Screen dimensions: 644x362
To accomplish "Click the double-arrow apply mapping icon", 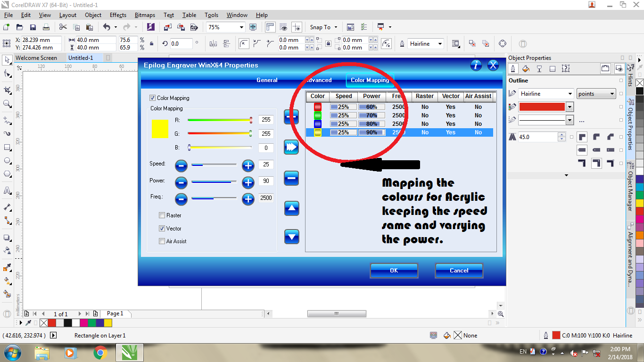I will (291, 148).
